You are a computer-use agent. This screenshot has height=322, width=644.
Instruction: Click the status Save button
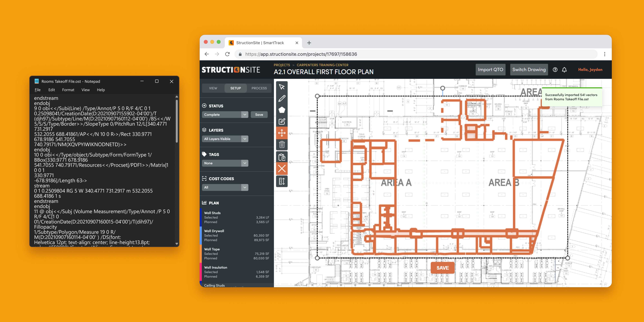259,114
